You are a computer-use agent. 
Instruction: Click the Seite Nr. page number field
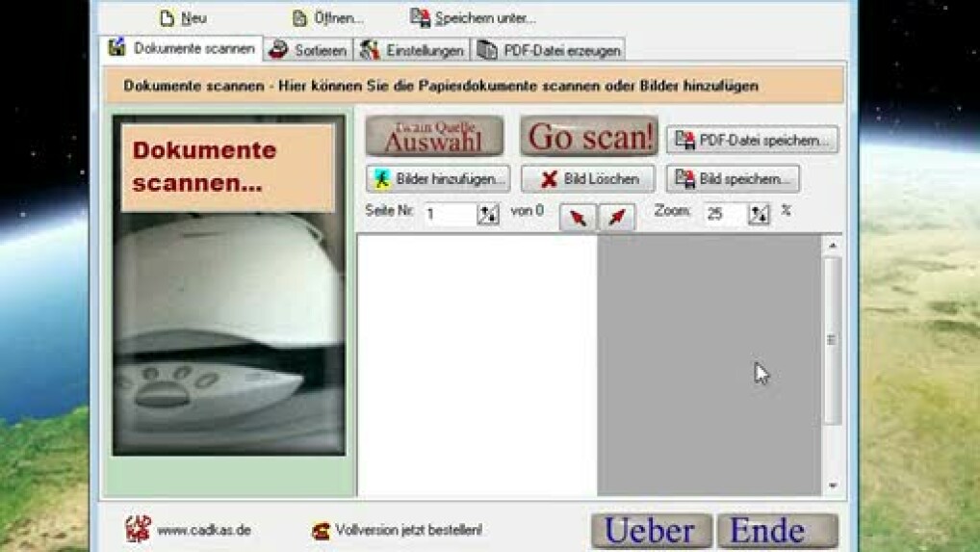click(448, 215)
